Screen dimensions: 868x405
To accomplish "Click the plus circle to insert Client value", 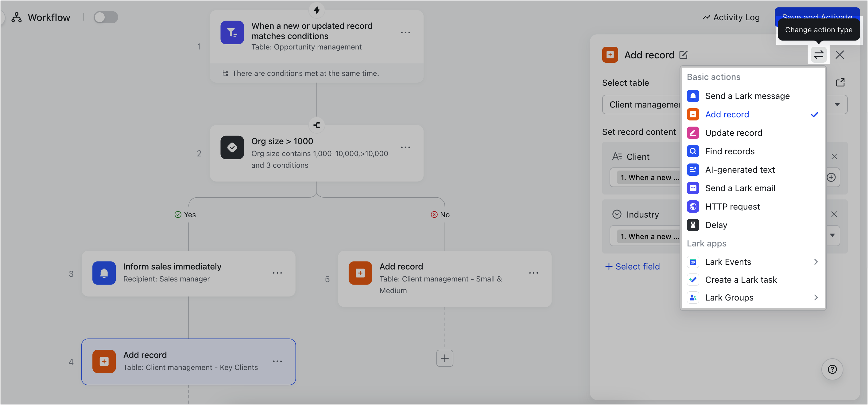I will (831, 177).
